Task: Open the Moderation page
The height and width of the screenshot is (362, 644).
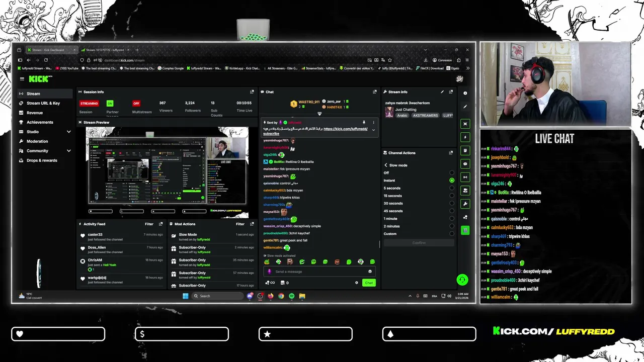Action: [x=45, y=141]
